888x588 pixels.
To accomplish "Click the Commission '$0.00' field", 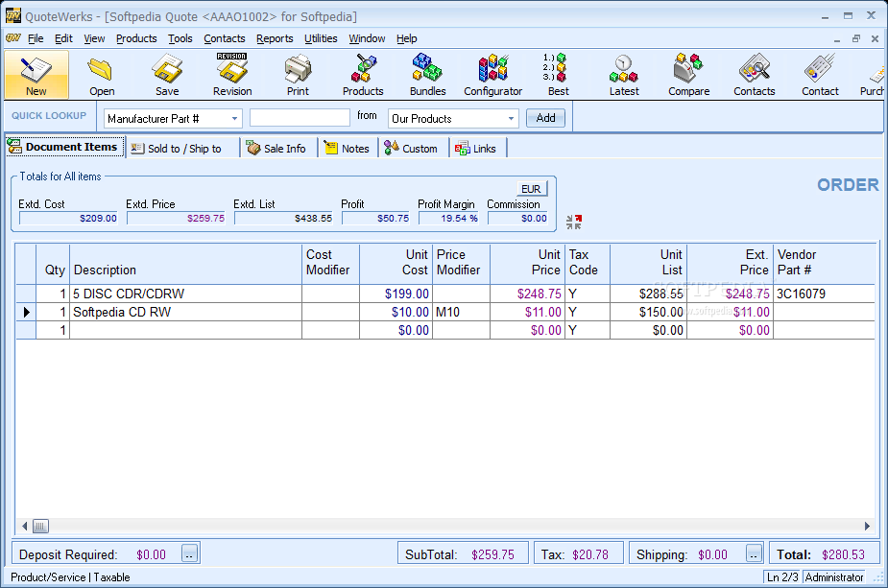I will point(517,218).
